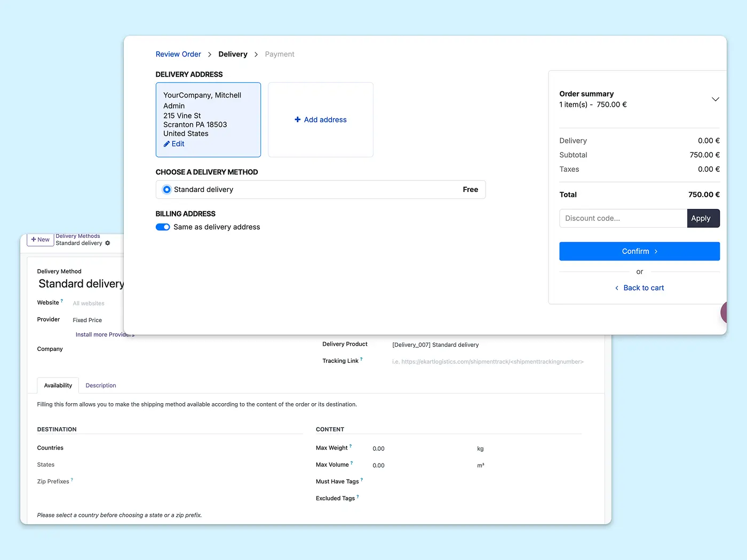Screen dimensions: 747x560
Task: Click the plus icon for Add address
Action: pos(298,119)
